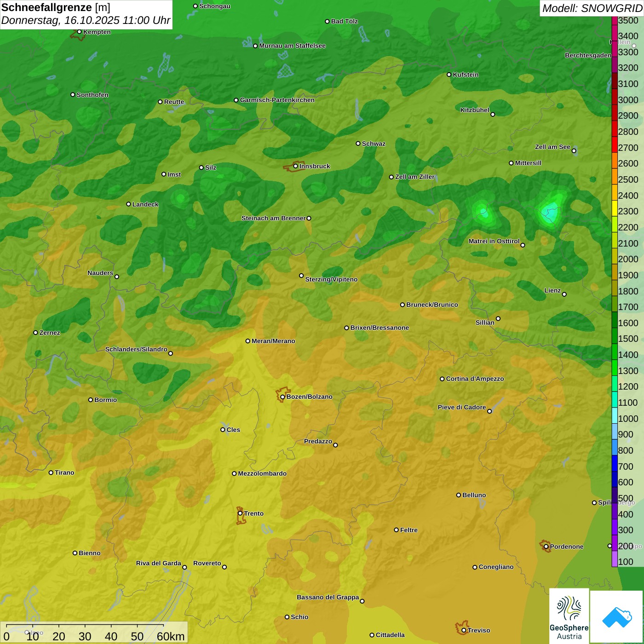Select the Treviso marker dot
This screenshot has height=644, width=644.
point(464,630)
